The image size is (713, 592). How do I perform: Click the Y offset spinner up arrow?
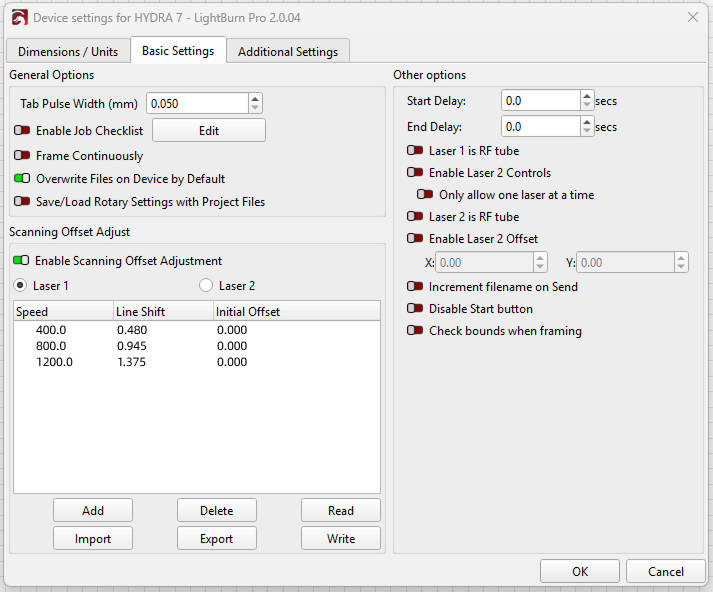(681, 258)
